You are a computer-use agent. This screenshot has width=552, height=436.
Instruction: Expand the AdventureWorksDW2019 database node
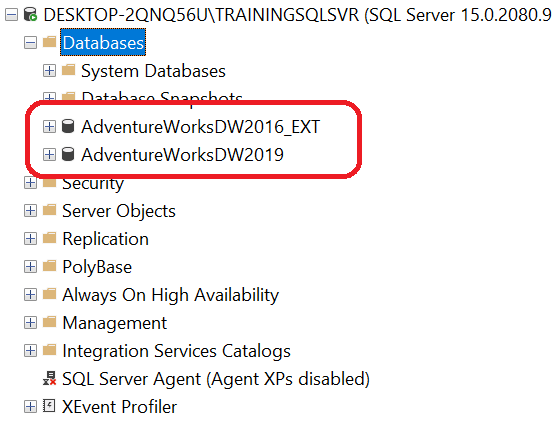49,155
